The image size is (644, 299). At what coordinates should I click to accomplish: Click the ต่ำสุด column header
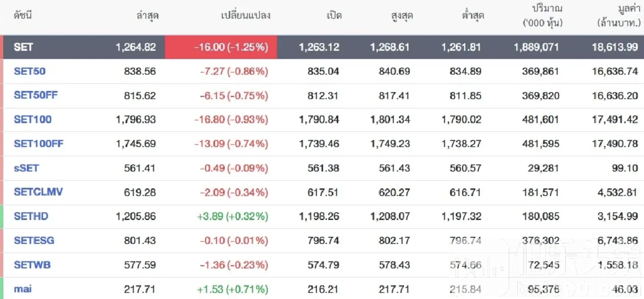(473, 16)
